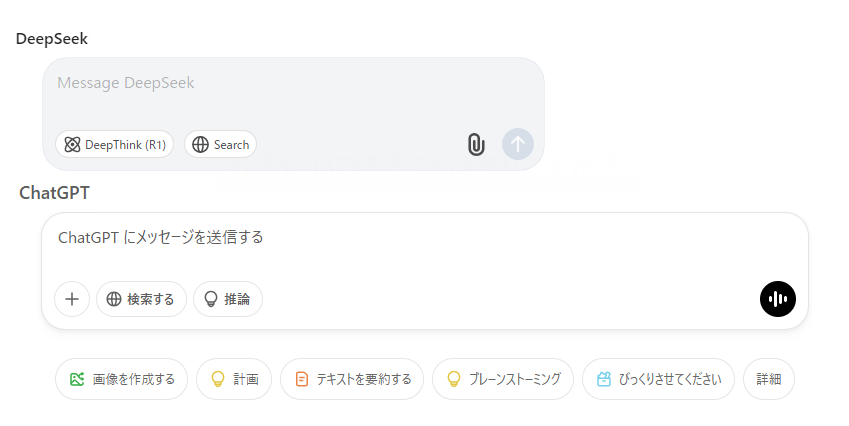Toggle DeepSeek Search option

(220, 145)
